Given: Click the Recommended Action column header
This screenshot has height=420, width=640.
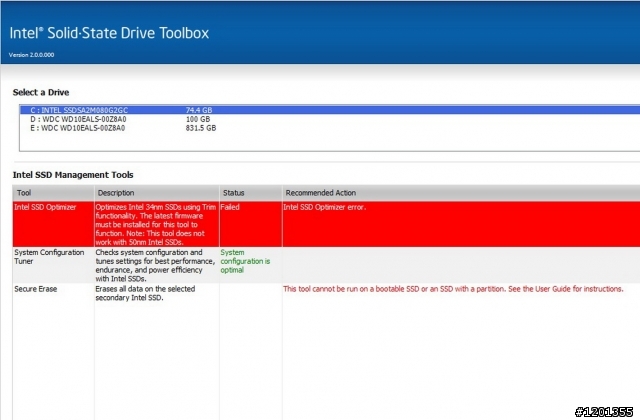Looking at the screenshot, I should coord(461,193).
